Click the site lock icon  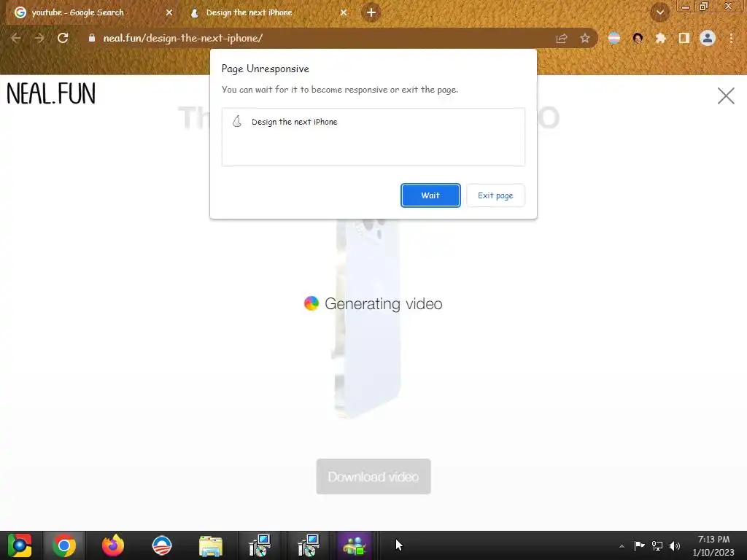tap(92, 38)
